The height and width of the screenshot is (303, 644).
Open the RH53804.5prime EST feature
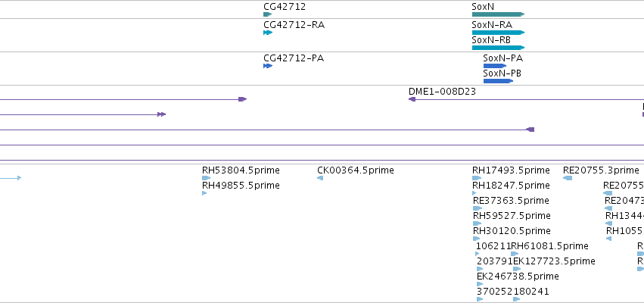pyautogui.click(x=206, y=178)
